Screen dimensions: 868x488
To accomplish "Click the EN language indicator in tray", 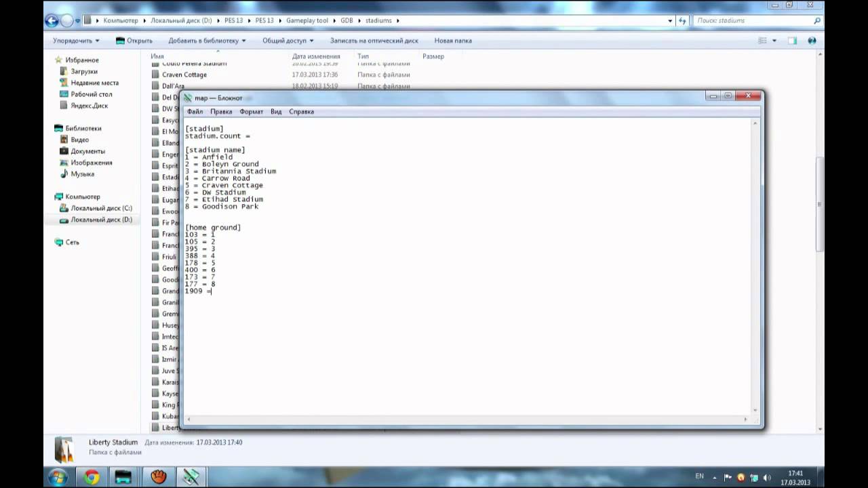I will [700, 477].
